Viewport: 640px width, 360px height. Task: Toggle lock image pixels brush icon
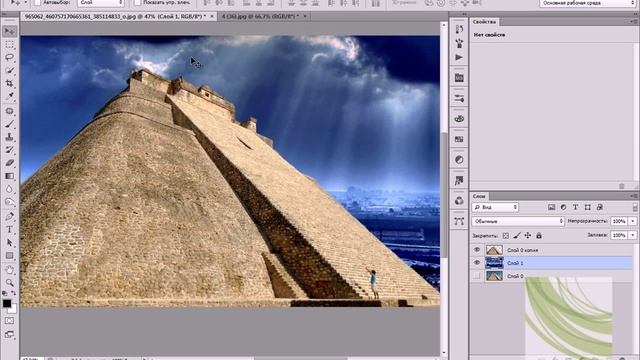click(517, 236)
